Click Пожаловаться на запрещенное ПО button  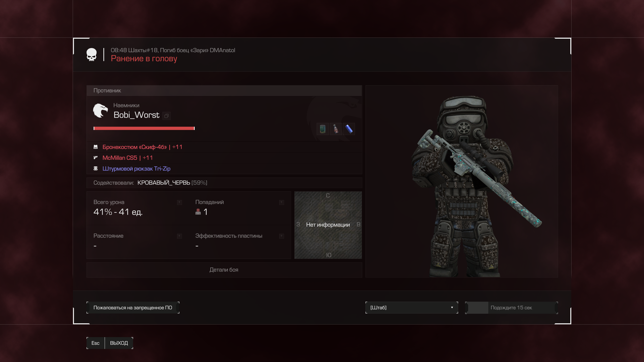point(133,308)
